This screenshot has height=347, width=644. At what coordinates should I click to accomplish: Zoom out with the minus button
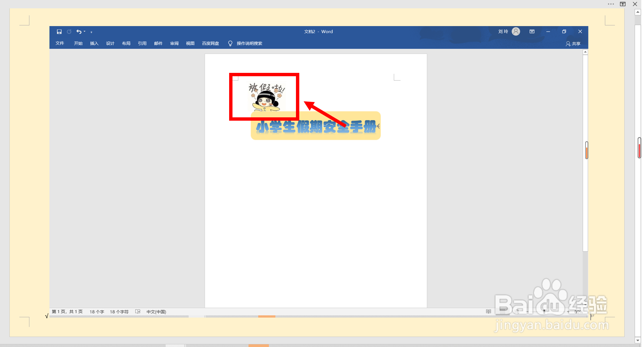pos(527,312)
